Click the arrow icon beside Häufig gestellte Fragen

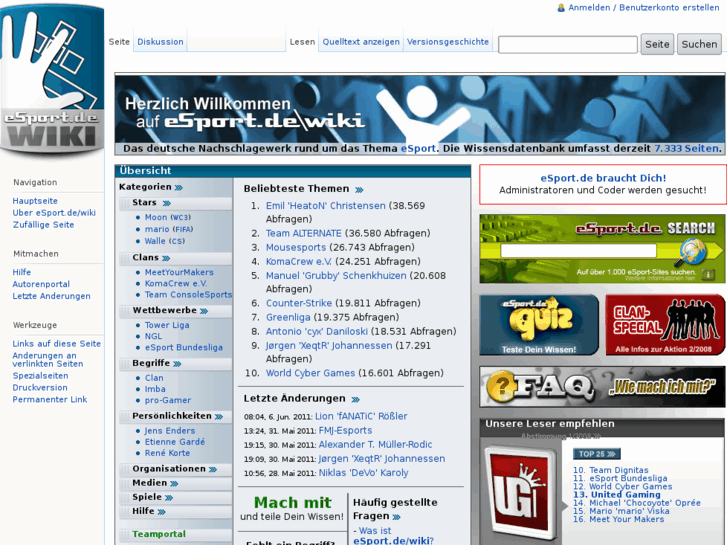pos(396,517)
